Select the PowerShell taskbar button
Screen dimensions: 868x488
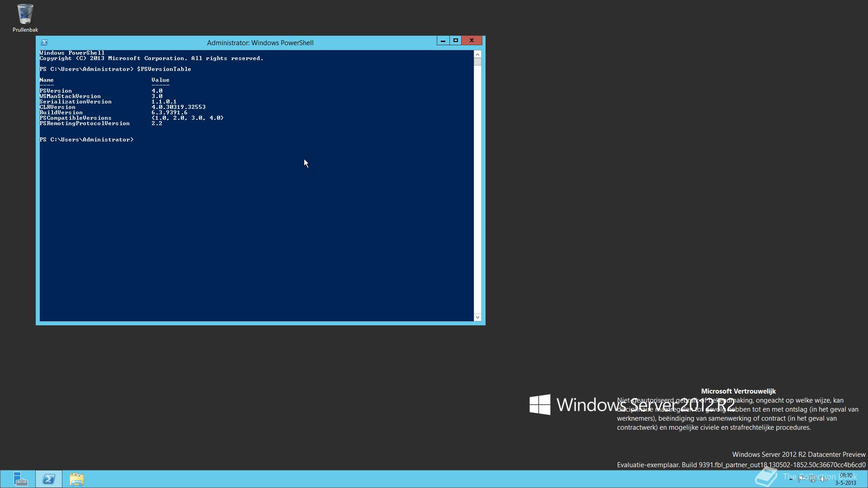tap(49, 479)
